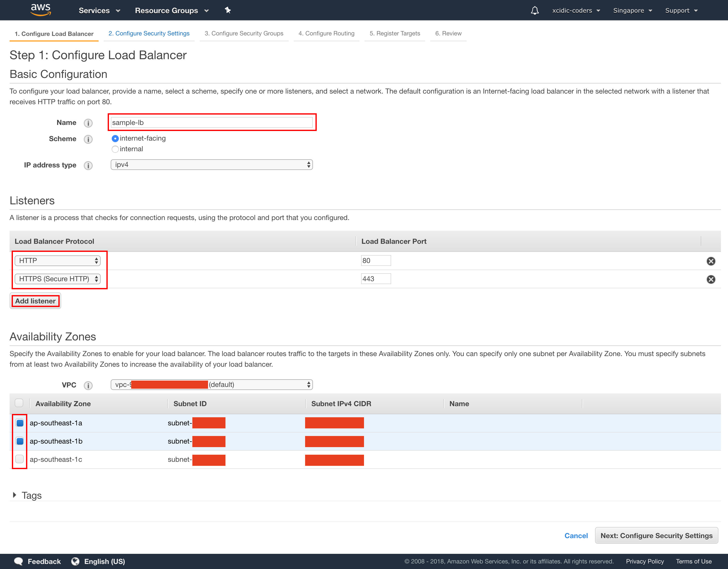Open the Services menu
The width and height of the screenshot is (728, 569).
tap(99, 11)
